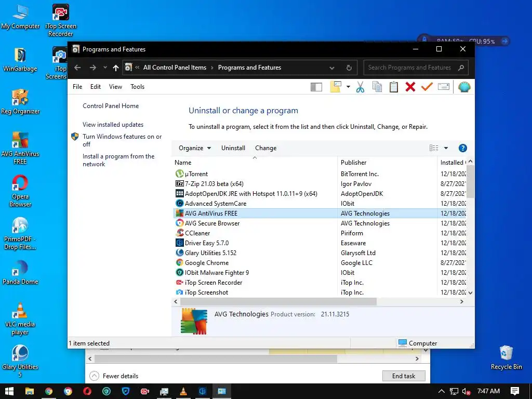Open View installed updates link

113,125
